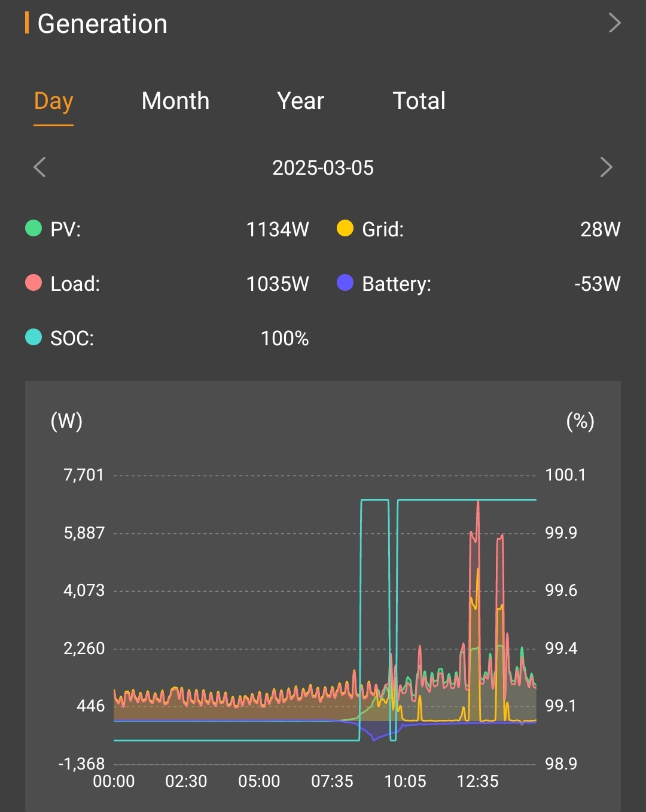The height and width of the screenshot is (812, 646).
Task: Tap the purple Battery dip on the chart
Action: coord(374,739)
